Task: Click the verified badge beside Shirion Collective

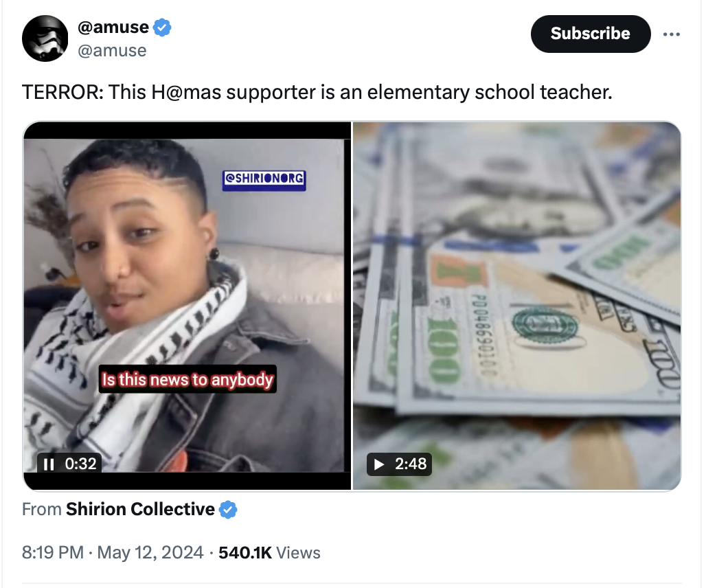Action: coord(228,509)
